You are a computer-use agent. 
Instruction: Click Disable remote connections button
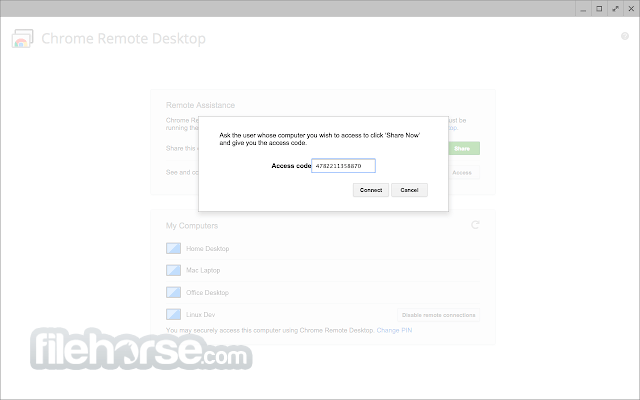[438, 315]
